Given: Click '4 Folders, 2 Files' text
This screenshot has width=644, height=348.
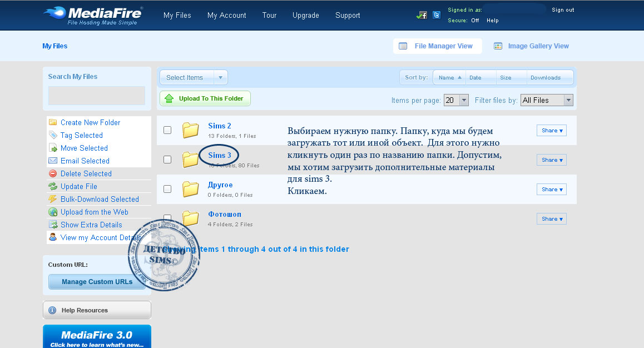Looking at the screenshot, I should (230, 225).
